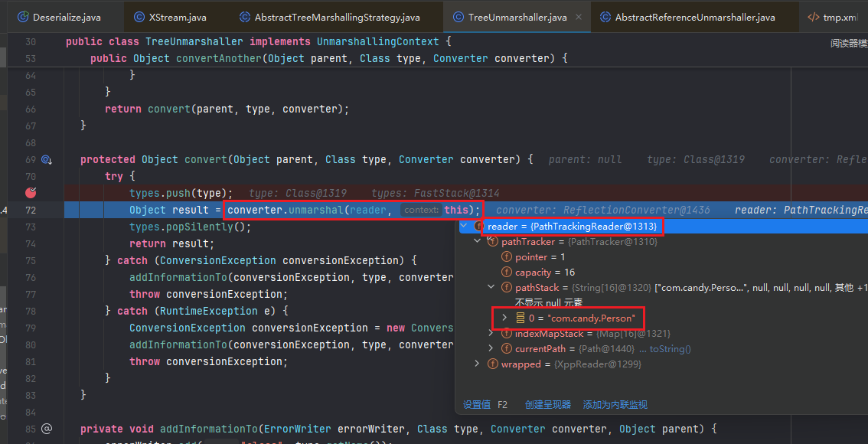This screenshot has height=444, width=868.
Task: Click the field icon beside pathStack
Action: pyautogui.click(x=506, y=287)
